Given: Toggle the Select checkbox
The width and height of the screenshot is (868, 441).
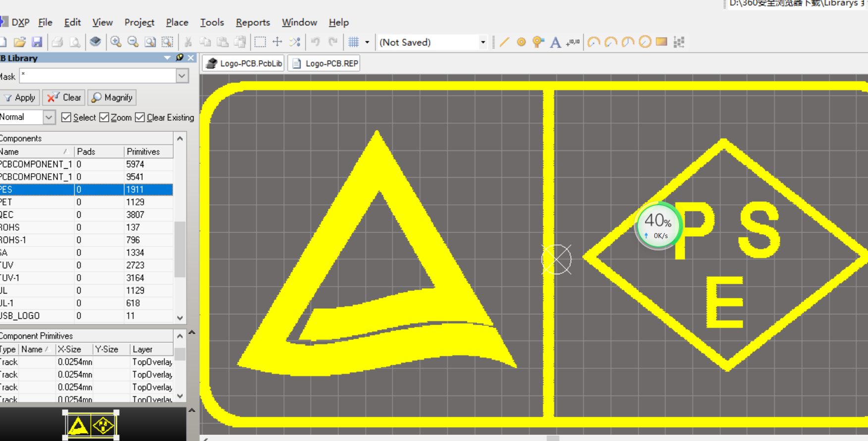Looking at the screenshot, I should [66, 117].
